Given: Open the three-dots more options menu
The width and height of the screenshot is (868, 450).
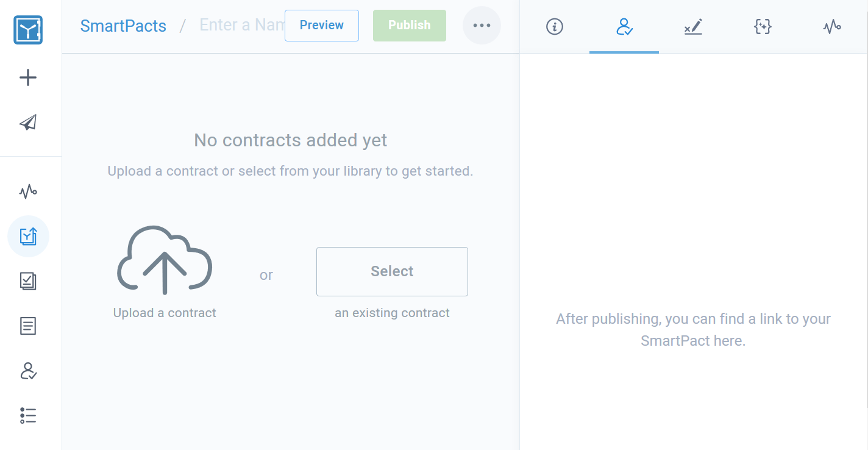Looking at the screenshot, I should 482,26.
